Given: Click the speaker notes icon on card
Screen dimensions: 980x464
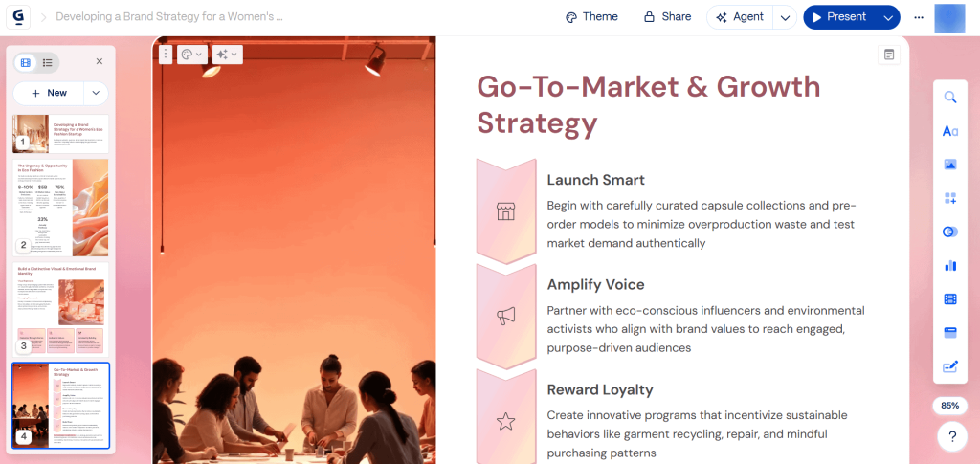Looking at the screenshot, I should click(x=889, y=55).
